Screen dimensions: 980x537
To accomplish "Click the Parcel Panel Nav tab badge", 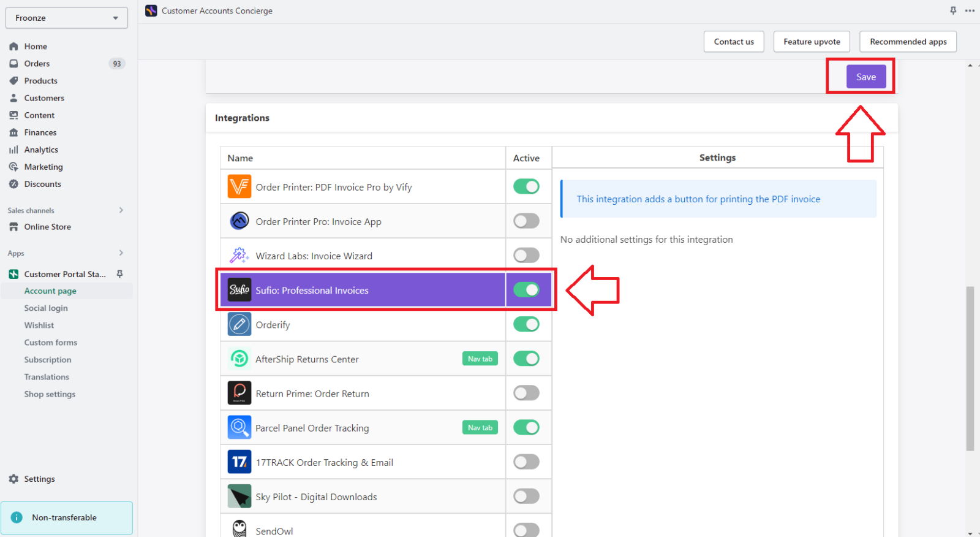I will click(x=480, y=428).
